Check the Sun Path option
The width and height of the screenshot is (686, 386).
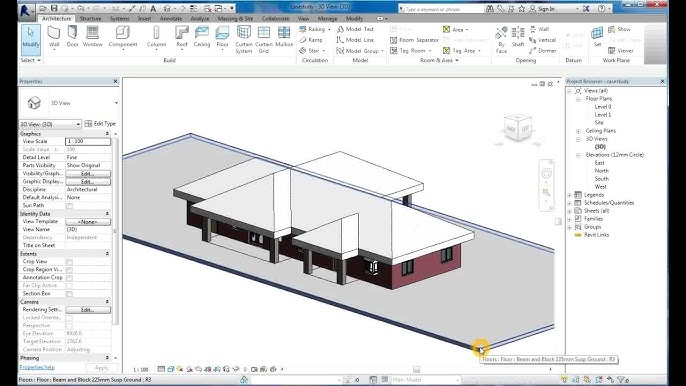pos(69,206)
